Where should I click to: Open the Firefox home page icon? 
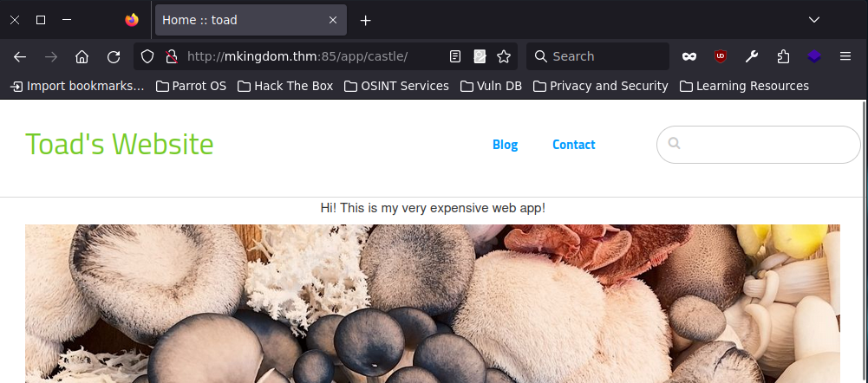pos(82,56)
